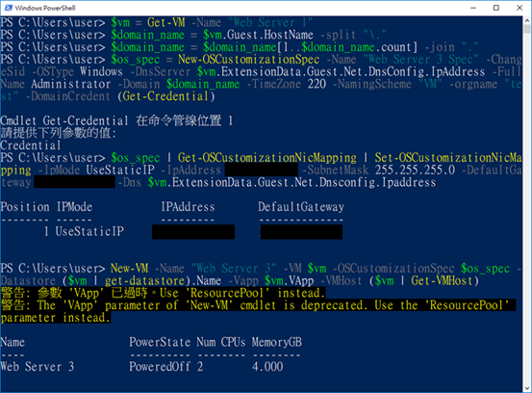Click the IPAddress column header
Image resolution: width=532 pixels, height=393 pixels.
(188, 207)
